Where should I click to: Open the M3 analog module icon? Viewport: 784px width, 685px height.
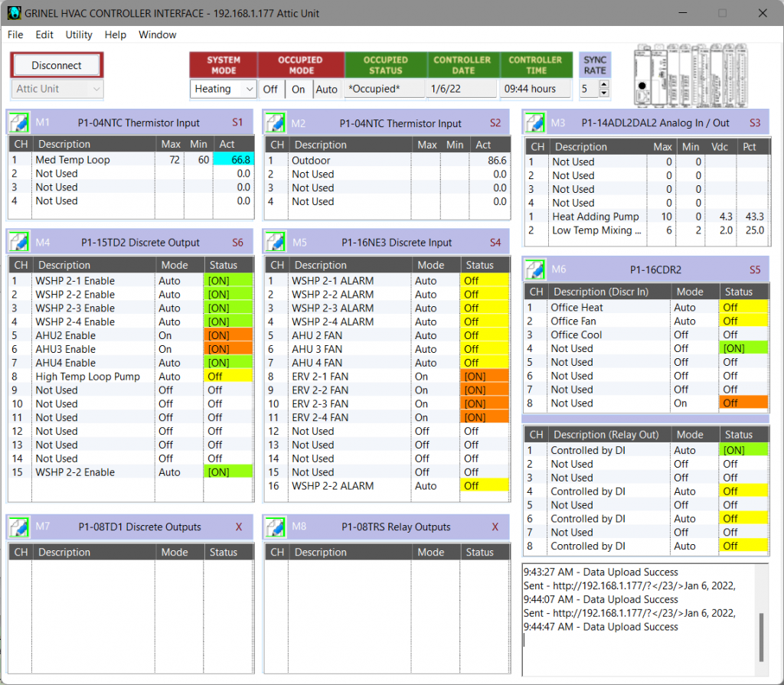coord(535,122)
